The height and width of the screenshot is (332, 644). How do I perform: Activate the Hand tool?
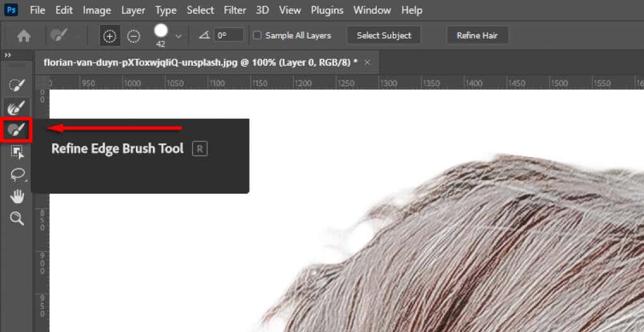pyautogui.click(x=17, y=197)
